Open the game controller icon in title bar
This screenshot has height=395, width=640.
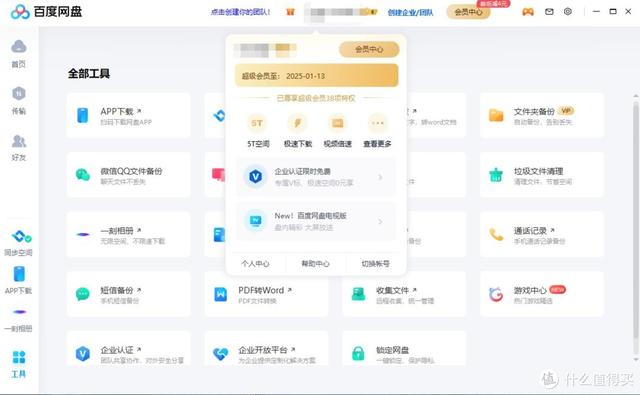528,12
